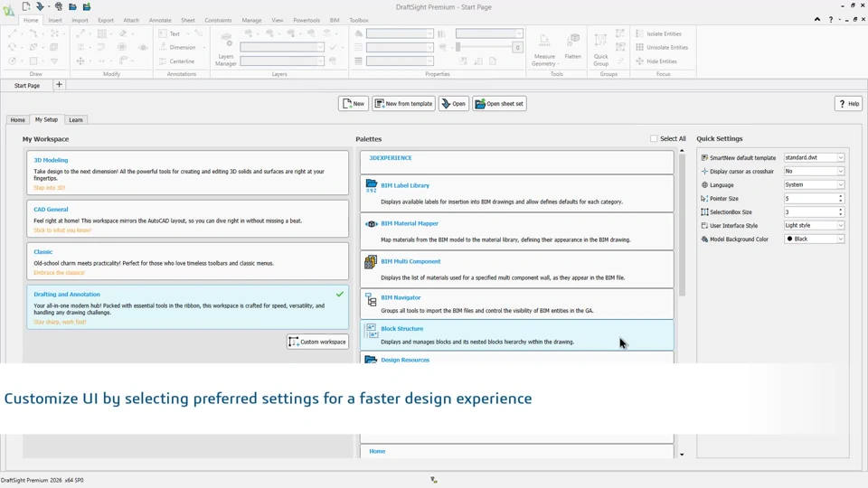Select the Text annotation tool
The width and height of the screenshot is (868, 488).
pyautogui.click(x=169, y=33)
